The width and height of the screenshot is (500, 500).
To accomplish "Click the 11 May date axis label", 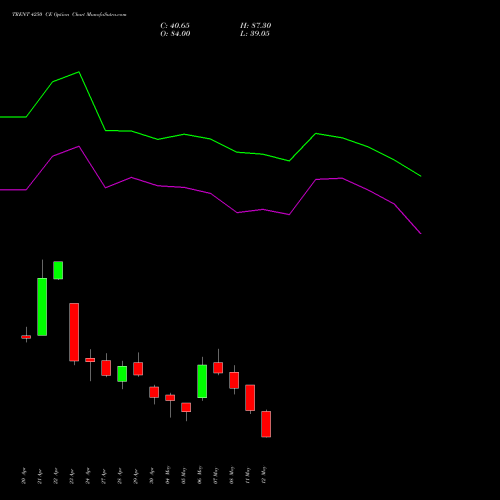I will 248,475.
